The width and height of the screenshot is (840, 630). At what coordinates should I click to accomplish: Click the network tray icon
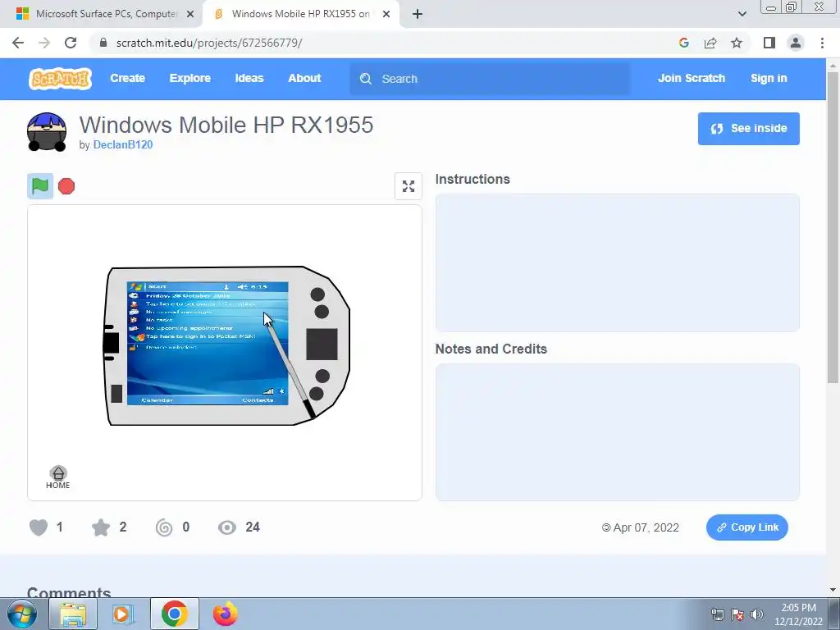point(717,614)
